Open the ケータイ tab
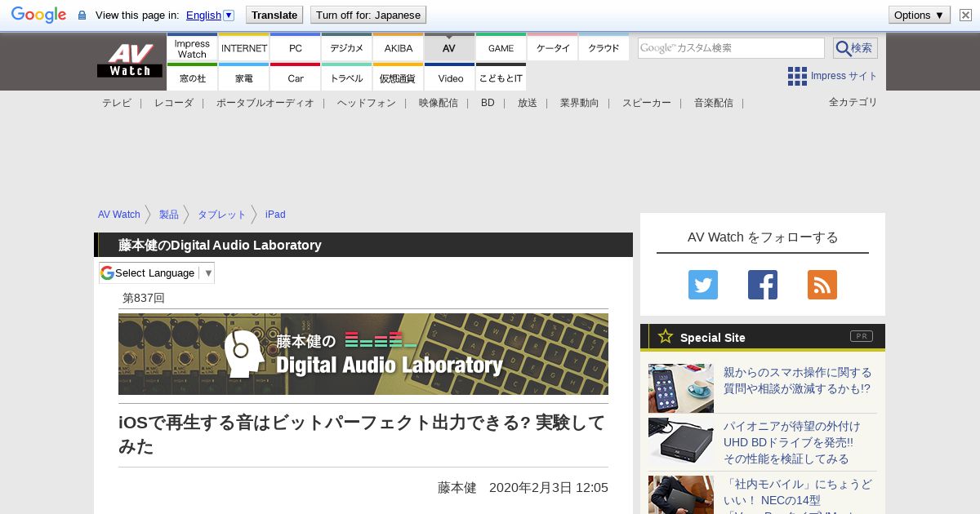The image size is (980, 514). [553, 48]
